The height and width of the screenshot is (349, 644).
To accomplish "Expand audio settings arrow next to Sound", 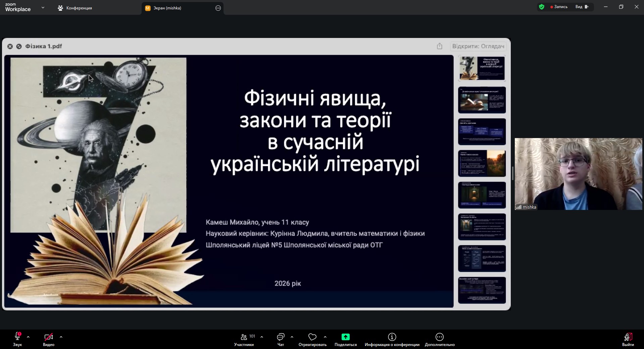I will pos(28,337).
